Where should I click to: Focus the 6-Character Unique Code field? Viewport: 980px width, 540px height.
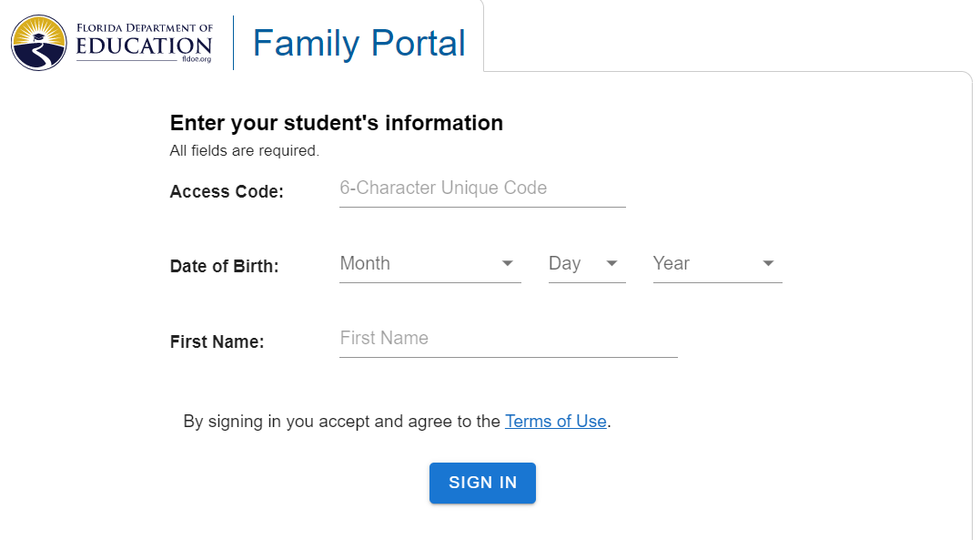click(x=481, y=188)
